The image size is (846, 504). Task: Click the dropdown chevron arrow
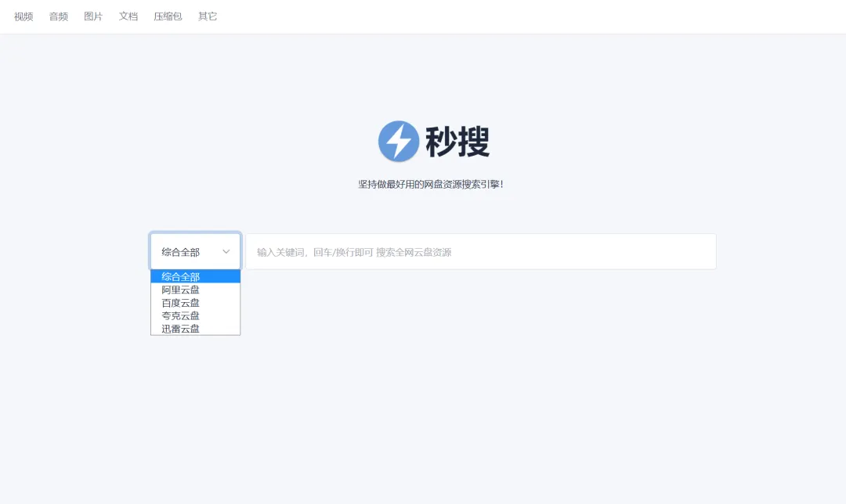click(x=226, y=252)
